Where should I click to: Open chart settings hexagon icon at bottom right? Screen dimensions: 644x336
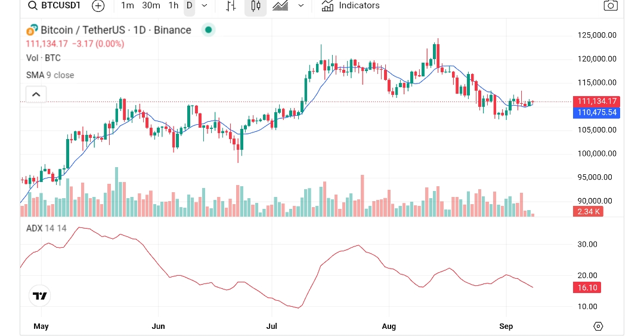pos(598,326)
